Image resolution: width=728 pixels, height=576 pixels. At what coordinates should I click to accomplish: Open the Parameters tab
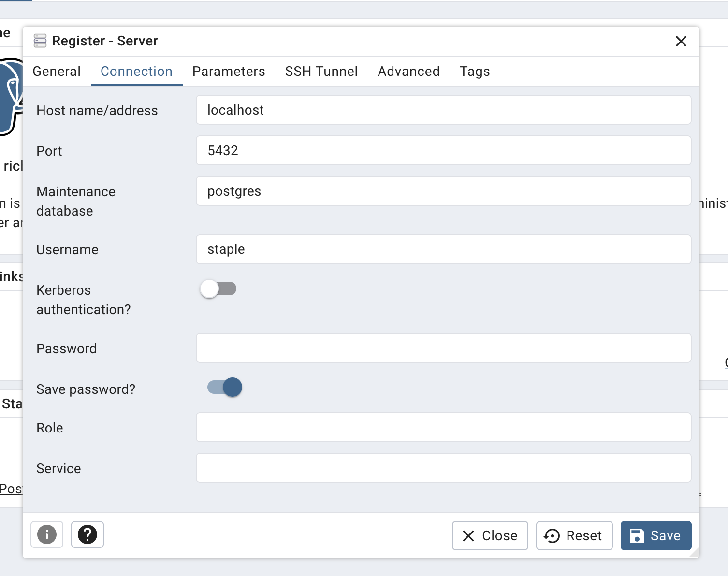(229, 72)
